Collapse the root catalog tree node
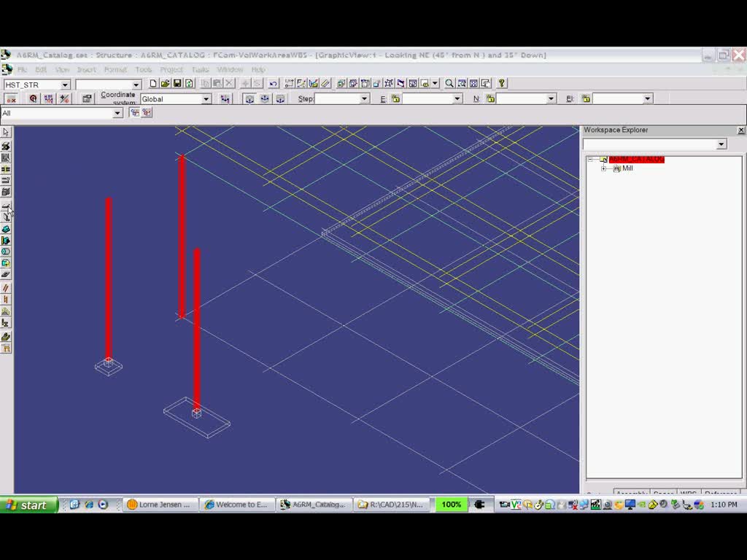Image resolution: width=747 pixels, height=560 pixels. click(x=590, y=160)
